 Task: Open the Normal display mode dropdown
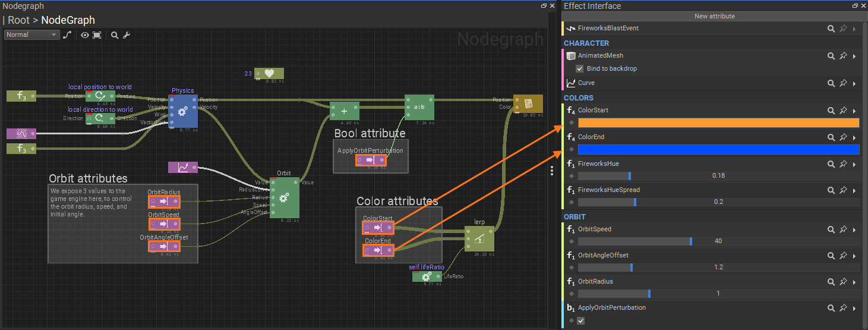pyautogui.click(x=32, y=34)
